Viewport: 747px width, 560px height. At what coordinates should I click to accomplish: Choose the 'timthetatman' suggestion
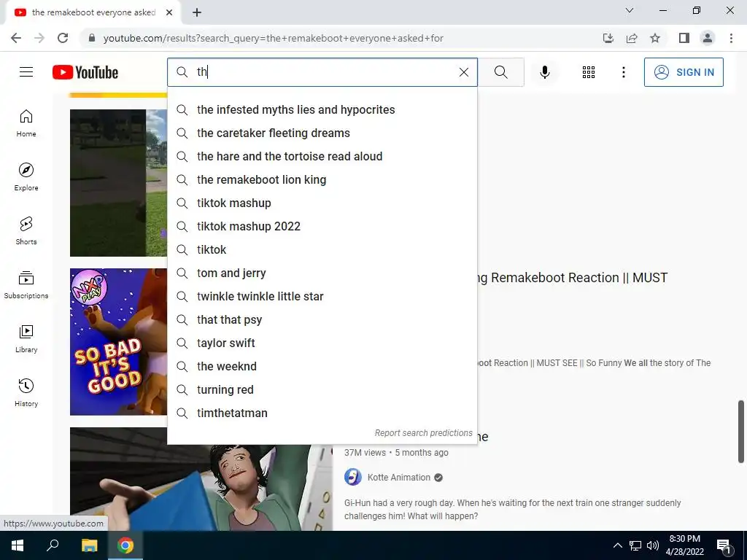coord(322,413)
